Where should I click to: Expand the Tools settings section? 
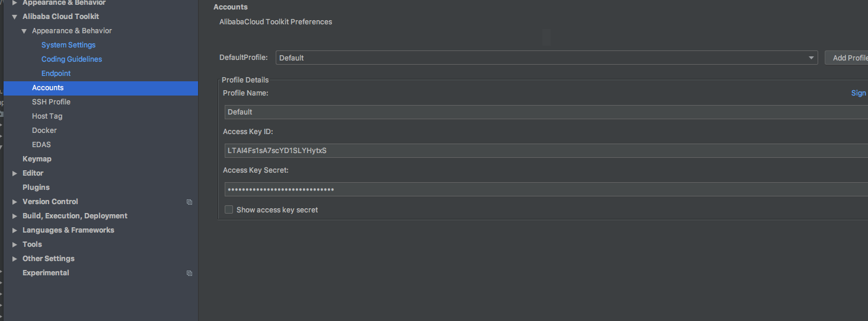(15, 244)
